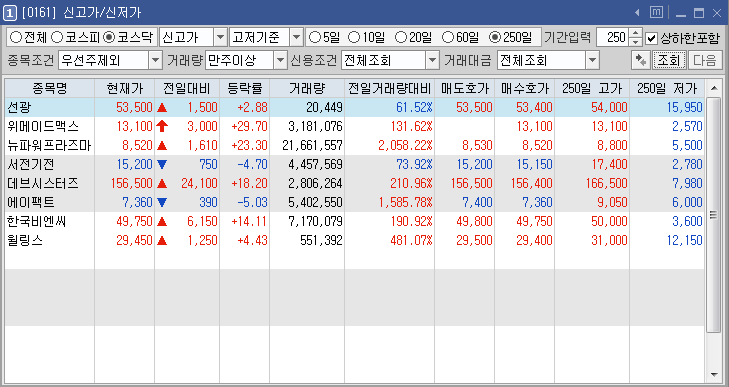The image size is (729, 387).
Task: Open the 고저기준 dropdown
Action: [x=296, y=37]
